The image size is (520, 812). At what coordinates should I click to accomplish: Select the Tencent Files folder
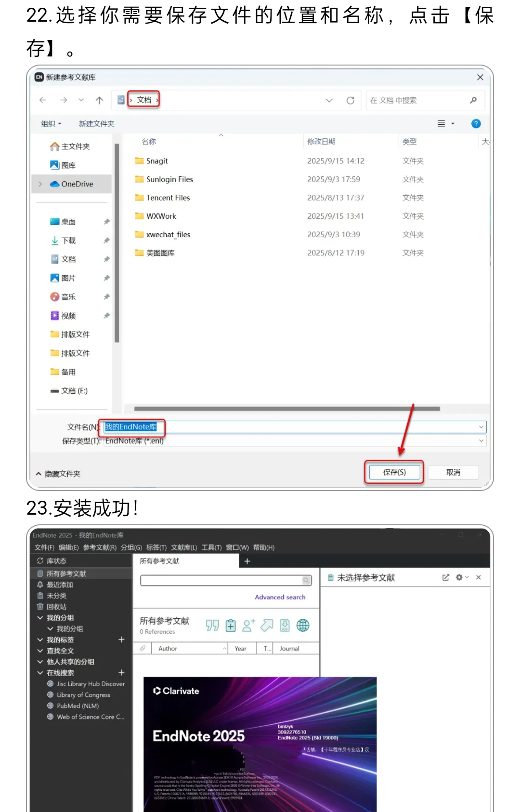pos(162,198)
